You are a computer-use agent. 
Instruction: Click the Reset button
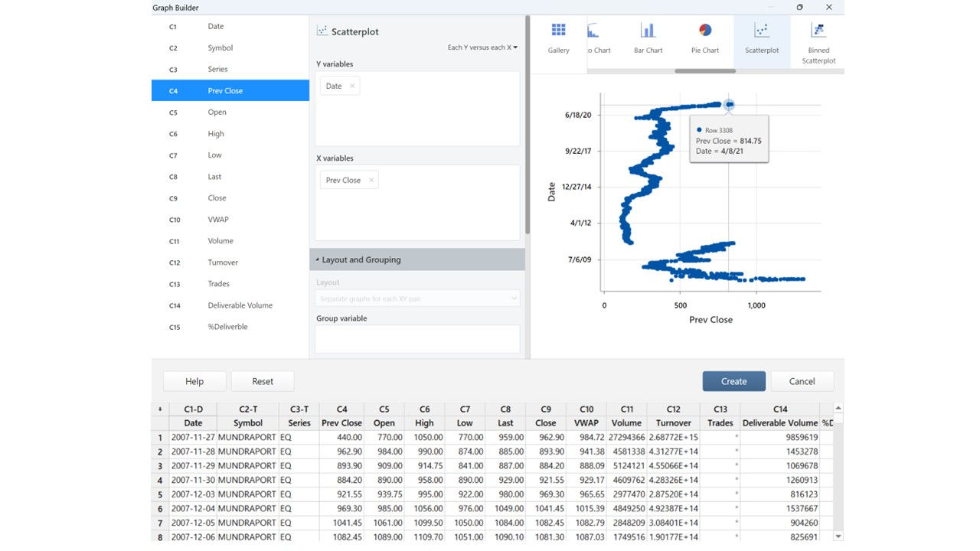pyautogui.click(x=263, y=380)
